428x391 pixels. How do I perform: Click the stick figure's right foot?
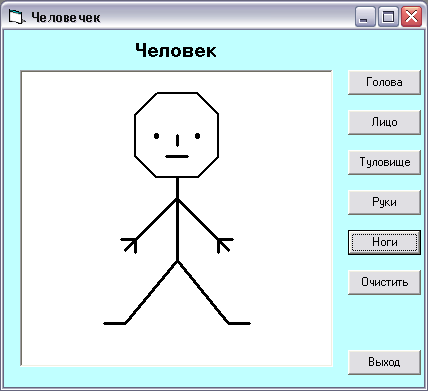click(x=240, y=323)
